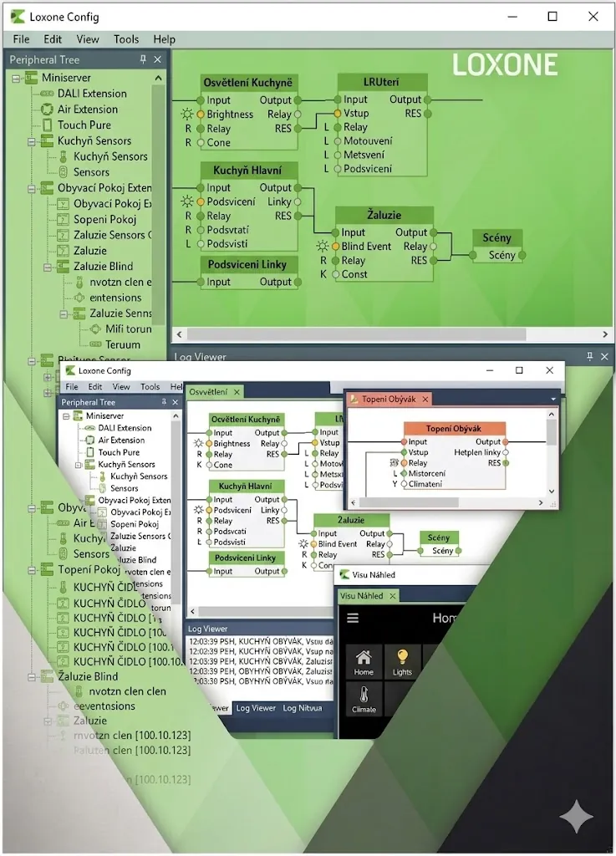Collapse the Zaluzie Senns node in the main tree
This screenshot has height=856, width=616.
(64, 314)
